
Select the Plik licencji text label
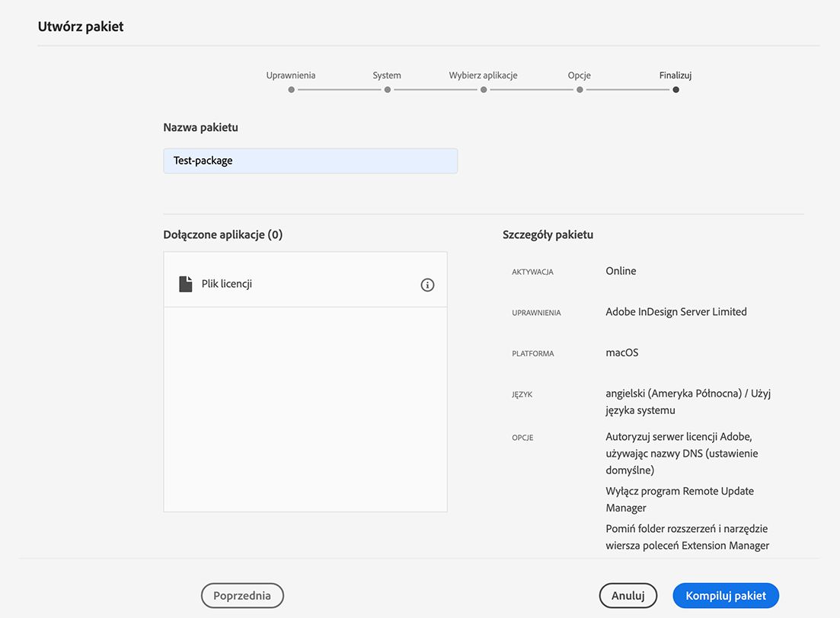[227, 284]
